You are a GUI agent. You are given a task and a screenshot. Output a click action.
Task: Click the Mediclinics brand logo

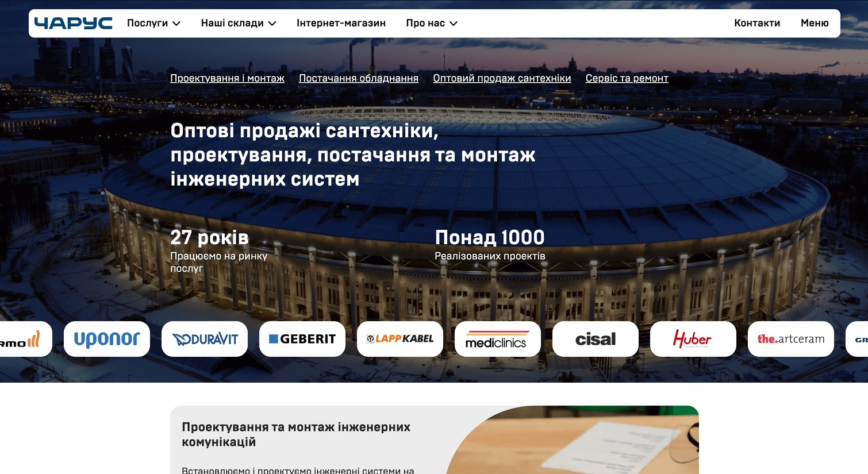pyautogui.click(x=498, y=339)
